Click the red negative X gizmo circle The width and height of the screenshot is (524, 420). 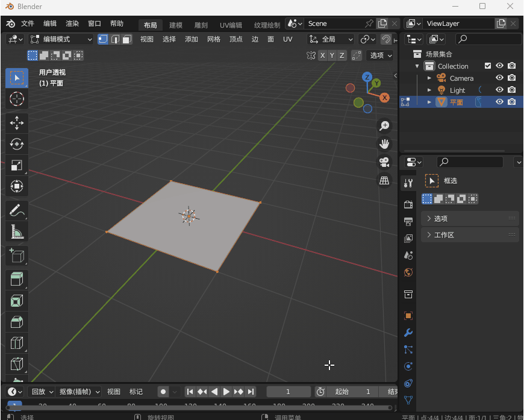tap(350, 88)
